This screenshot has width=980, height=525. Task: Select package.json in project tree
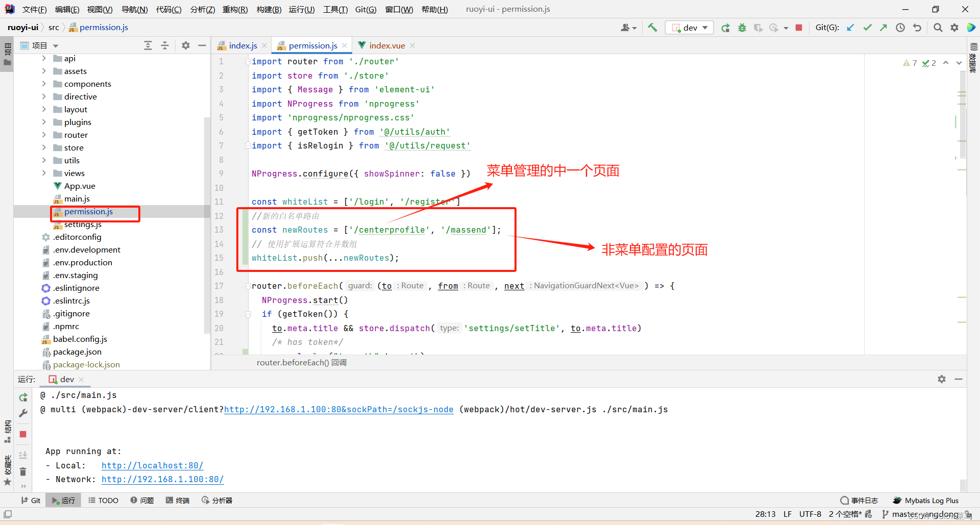[x=77, y=352]
